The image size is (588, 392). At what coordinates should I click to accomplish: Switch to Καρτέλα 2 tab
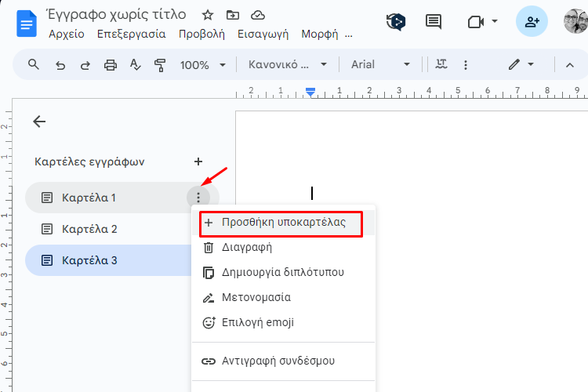point(89,229)
